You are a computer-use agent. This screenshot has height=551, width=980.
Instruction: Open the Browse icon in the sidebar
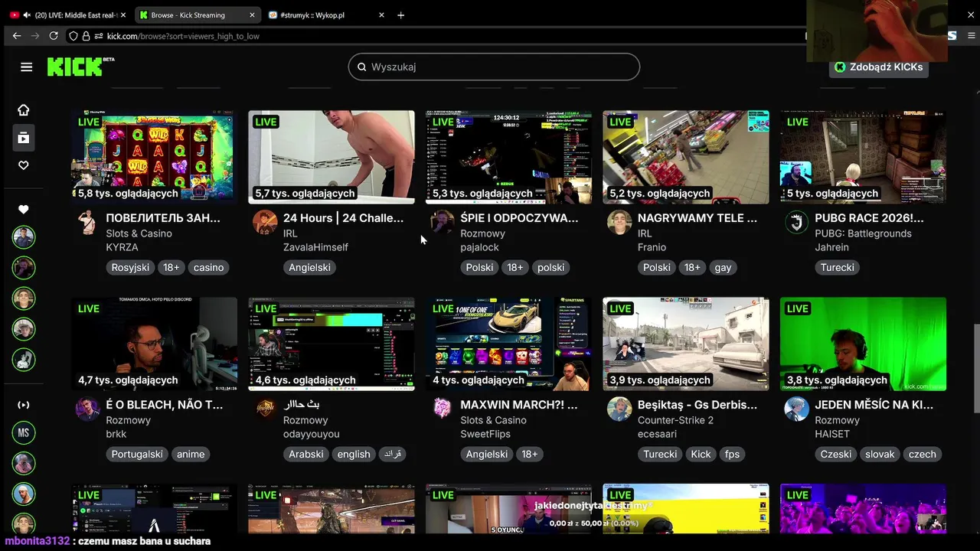click(x=24, y=138)
